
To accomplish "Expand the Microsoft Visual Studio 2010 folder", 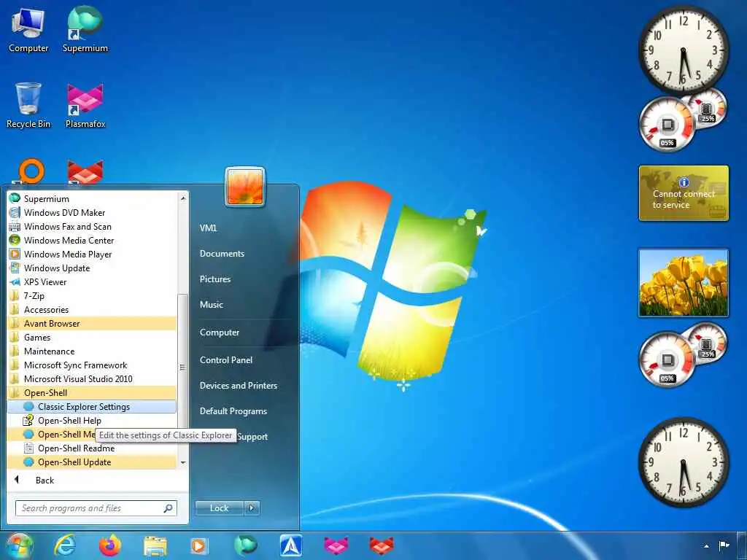I will pos(92,378).
